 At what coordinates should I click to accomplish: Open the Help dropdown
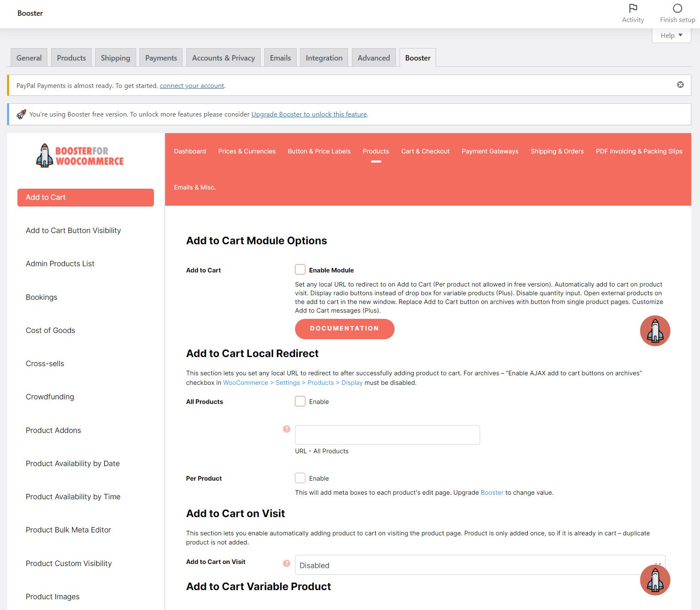(671, 35)
